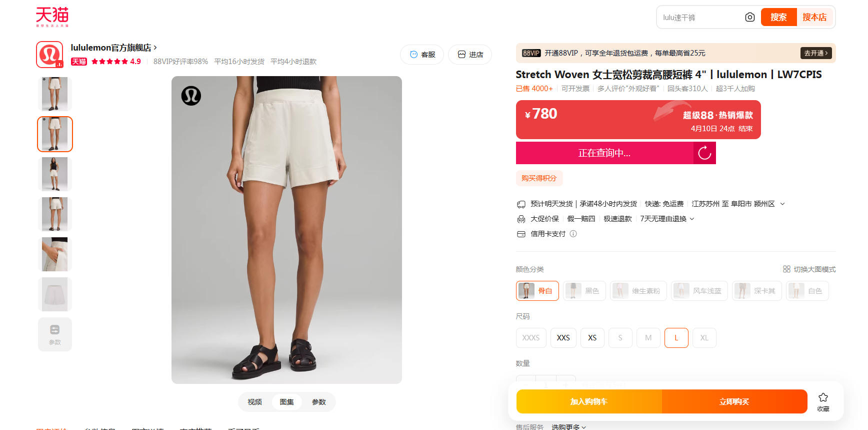Expand 洗购更多 after-sales options
868x430 pixels.
569,427
